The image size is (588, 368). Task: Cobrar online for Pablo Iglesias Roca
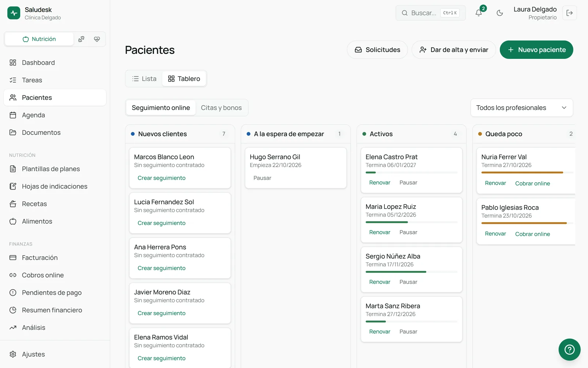533,234
